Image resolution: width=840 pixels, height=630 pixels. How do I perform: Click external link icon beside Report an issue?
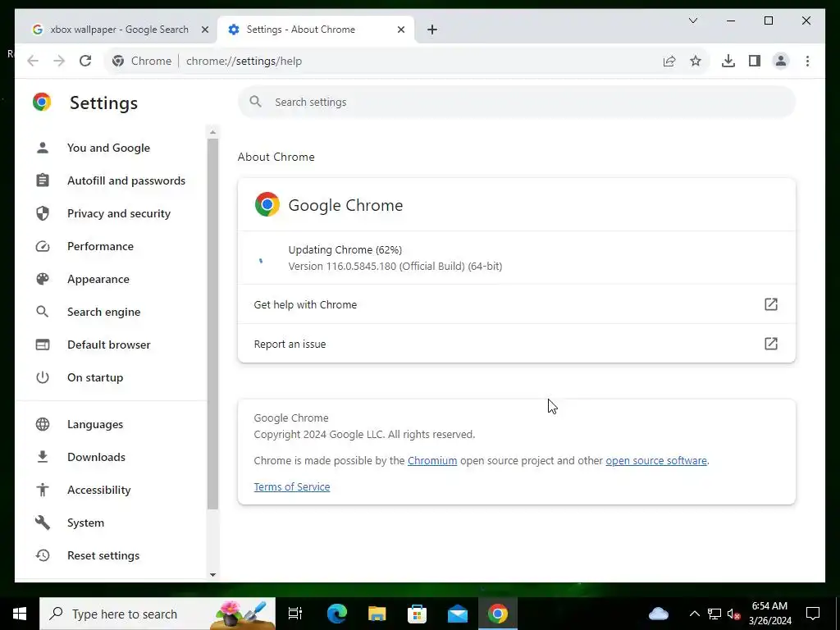(x=770, y=344)
